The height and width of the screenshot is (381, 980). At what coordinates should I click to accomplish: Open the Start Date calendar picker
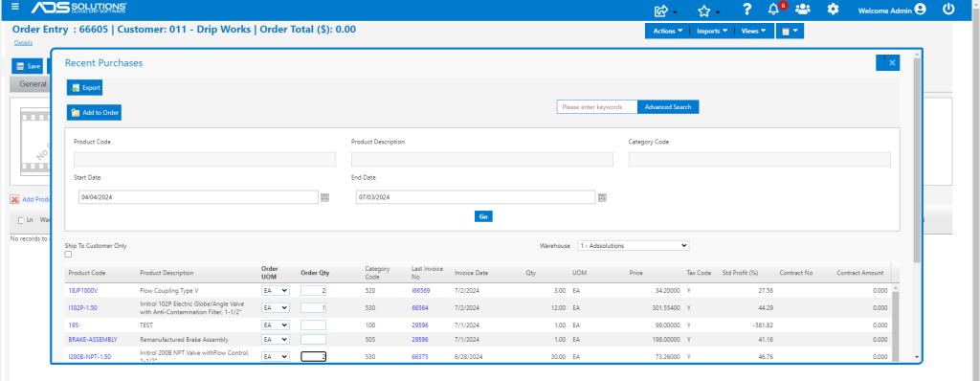324,197
